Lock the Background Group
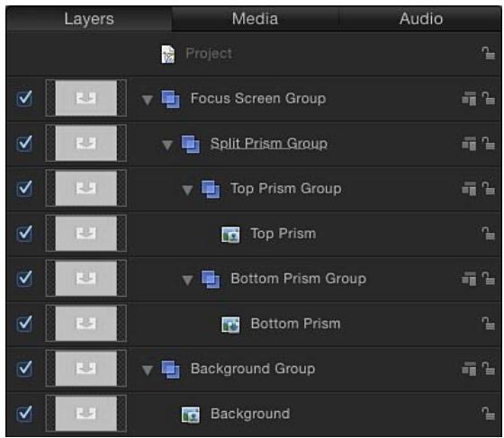The width and height of the screenshot is (504, 438). (x=488, y=369)
